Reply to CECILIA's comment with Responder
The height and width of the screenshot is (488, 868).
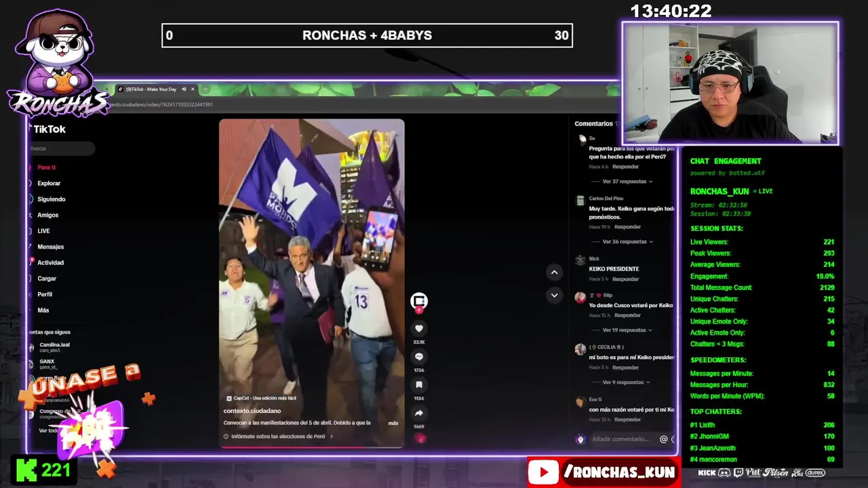[625, 367]
